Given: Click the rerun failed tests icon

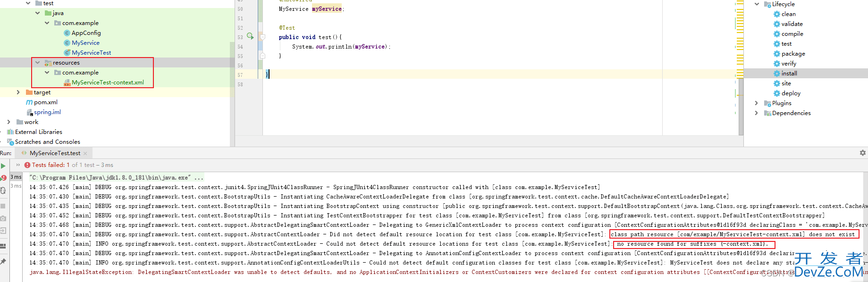Looking at the screenshot, I should (x=3, y=178).
